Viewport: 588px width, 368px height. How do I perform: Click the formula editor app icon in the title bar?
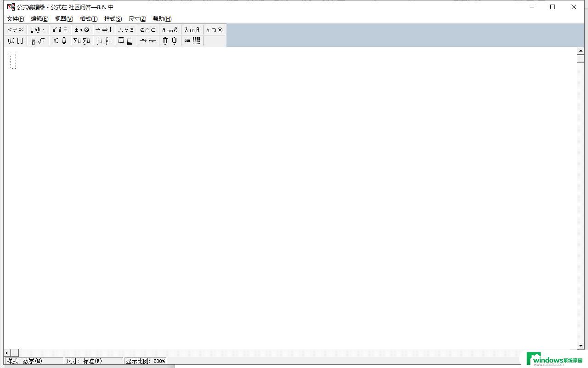point(11,7)
